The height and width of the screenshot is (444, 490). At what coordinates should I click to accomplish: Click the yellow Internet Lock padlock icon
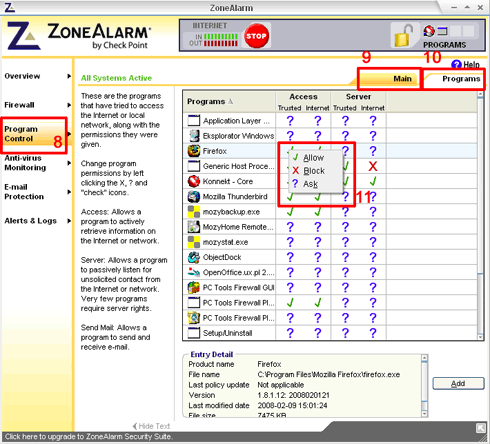403,36
